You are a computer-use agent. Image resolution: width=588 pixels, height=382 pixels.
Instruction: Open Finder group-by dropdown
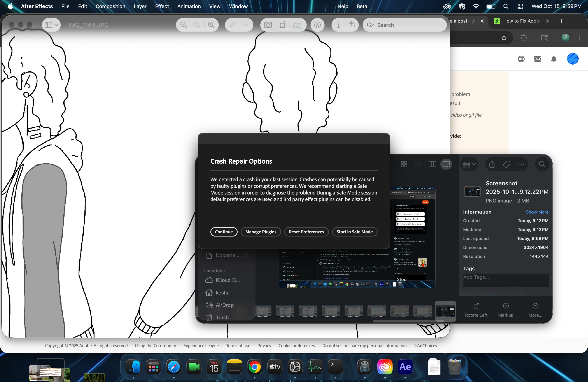[x=469, y=164]
